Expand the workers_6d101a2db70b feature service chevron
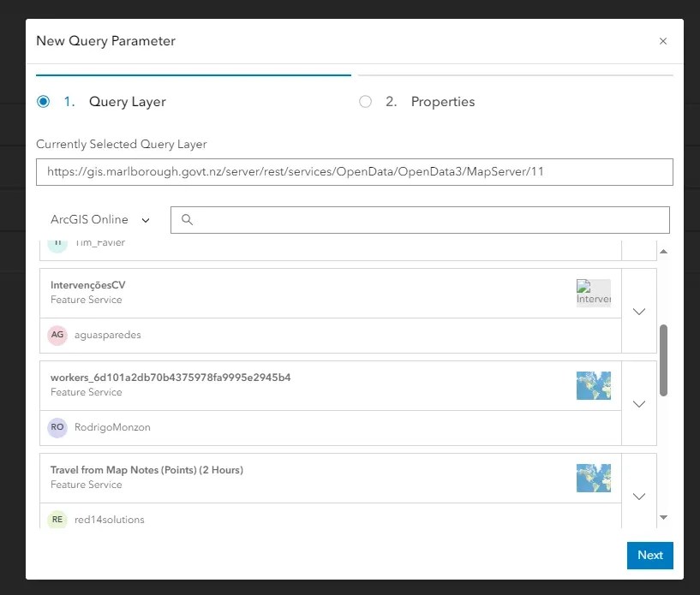The height and width of the screenshot is (595, 700). 639,404
